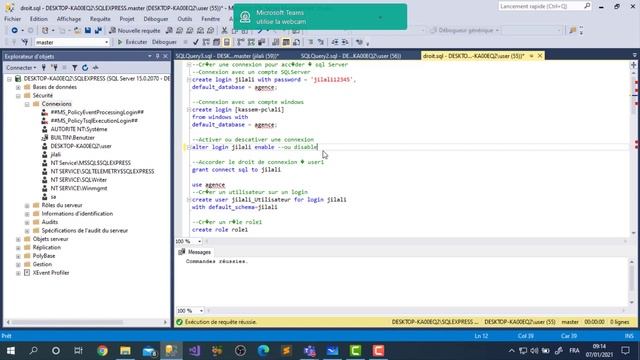Switch output to Results to File

tap(296, 42)
